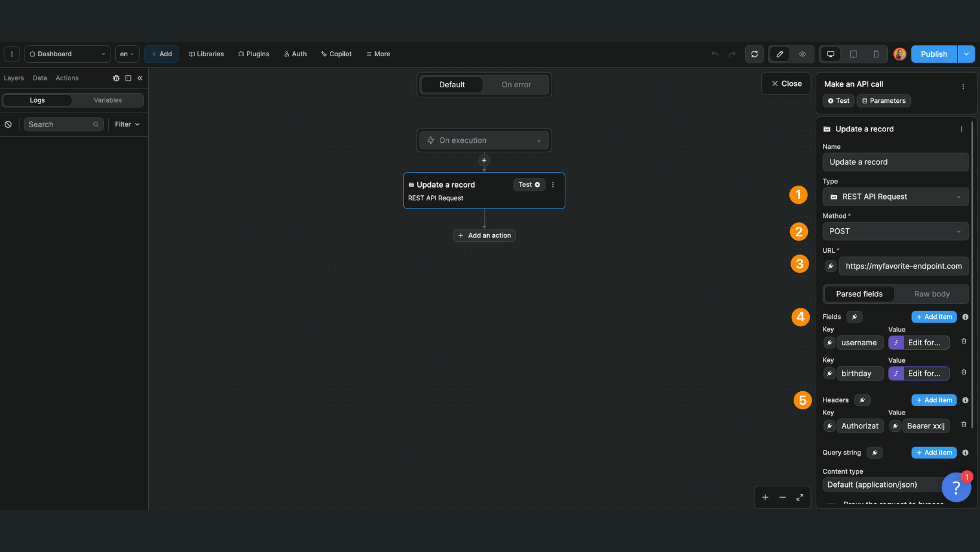Clear the logs with the prohibition icon
The image size is (980, 552).
point(8,124)
